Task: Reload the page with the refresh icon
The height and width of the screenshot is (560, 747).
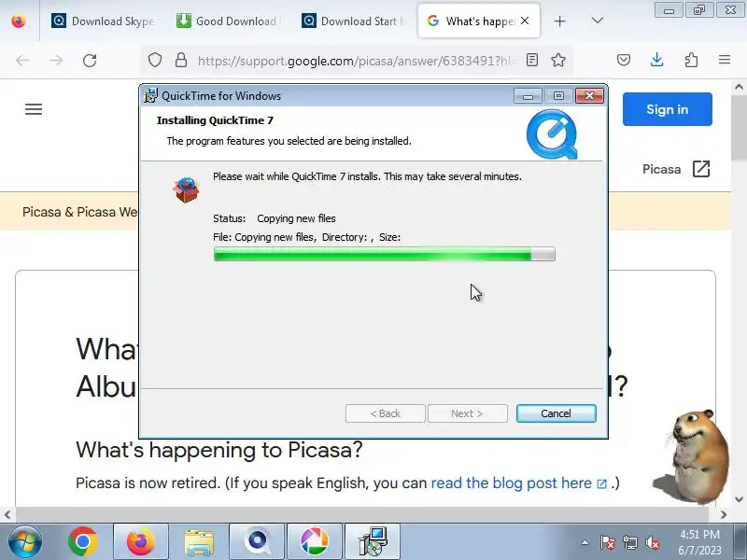Action: (90, 61)
